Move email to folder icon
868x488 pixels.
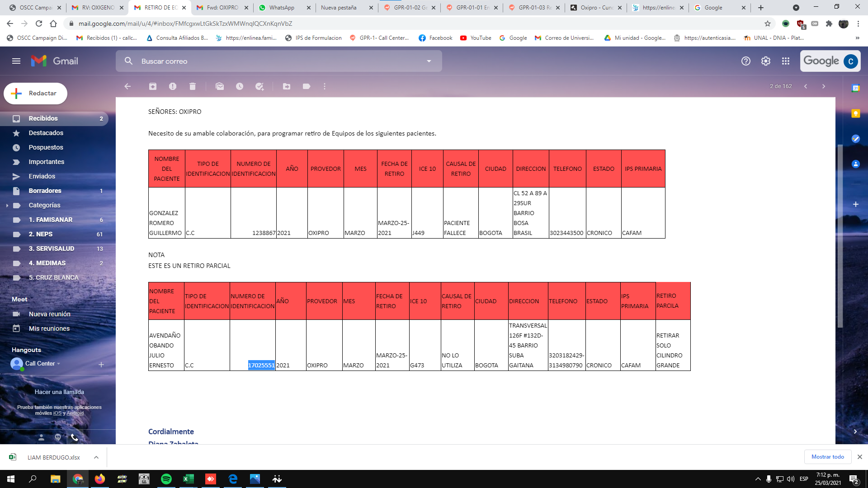[287, 86]
